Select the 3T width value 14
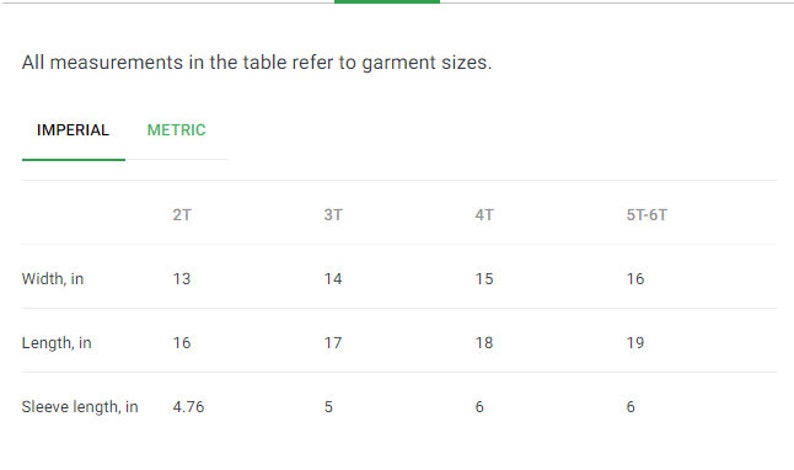Image resolution: width=794 pixels, height=470 pixels. pos(333,279)
